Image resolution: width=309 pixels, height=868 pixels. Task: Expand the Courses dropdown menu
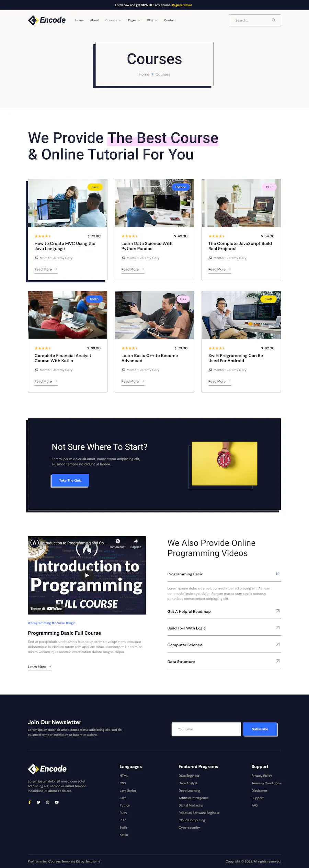pos(113,20)
